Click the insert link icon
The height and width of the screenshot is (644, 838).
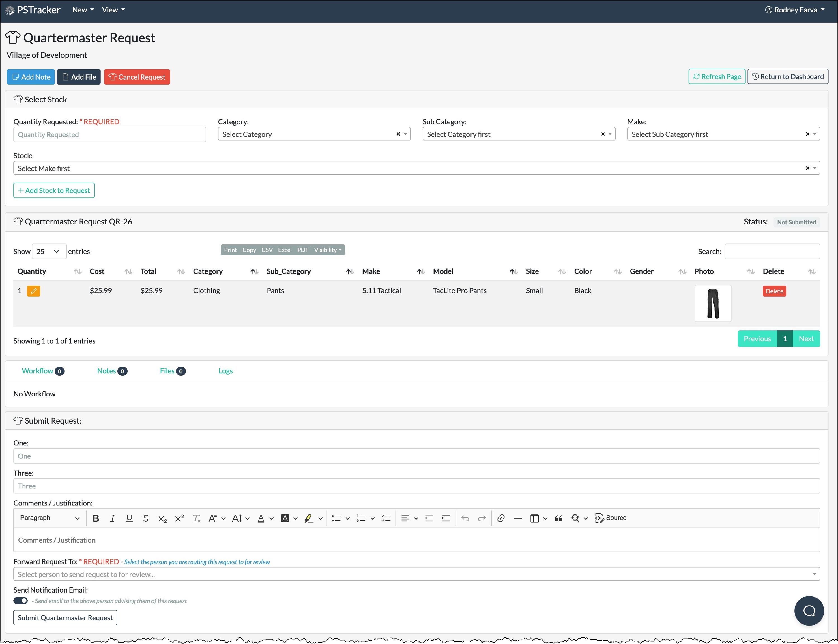(501, 518)
